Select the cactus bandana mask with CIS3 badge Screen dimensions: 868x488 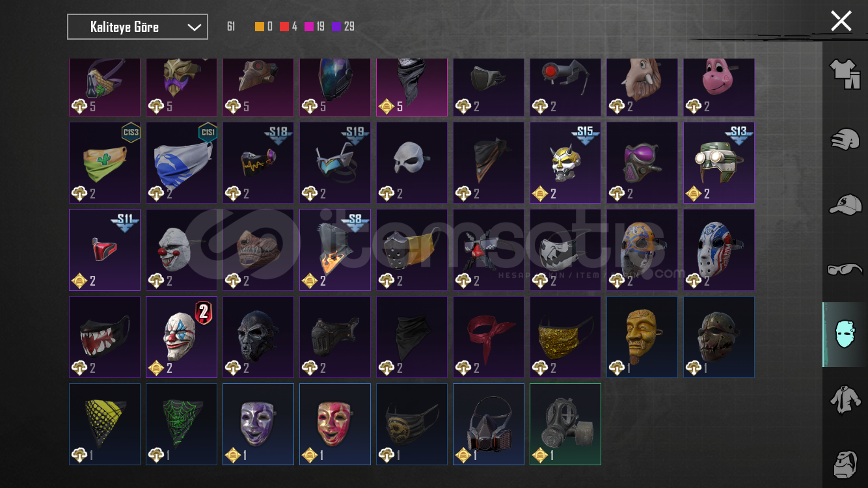coord(105,163)
